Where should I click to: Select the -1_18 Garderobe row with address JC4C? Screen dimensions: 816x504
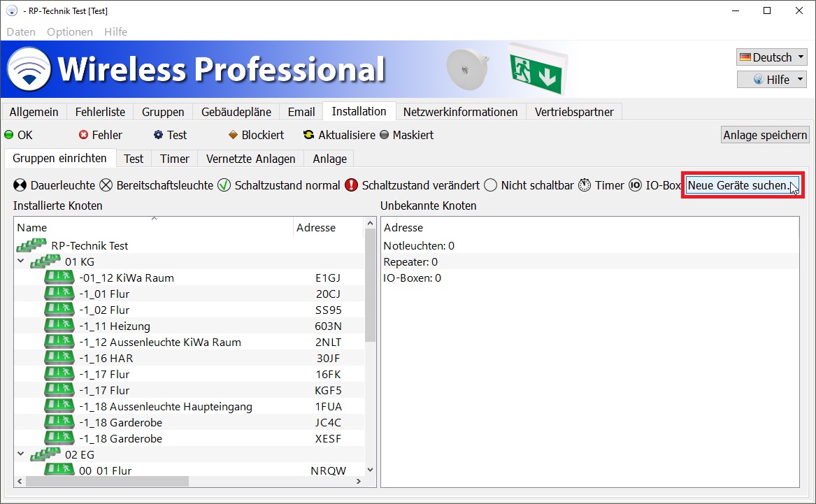click(189, 422)
